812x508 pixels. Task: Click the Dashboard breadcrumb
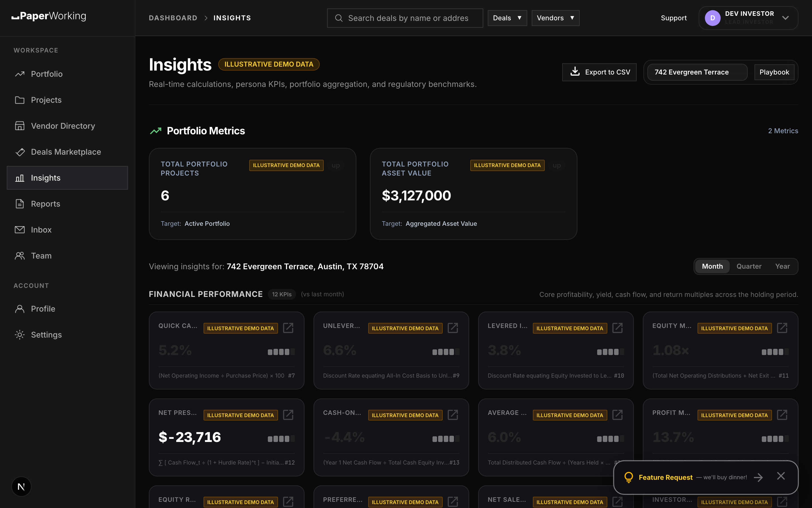[173, 18]
